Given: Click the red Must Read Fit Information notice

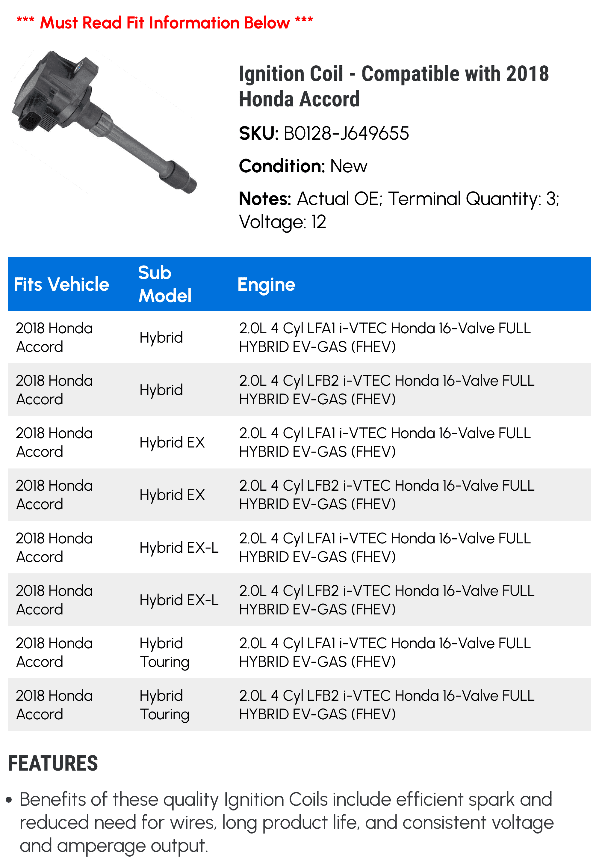Looking at the screenshot, I should pyautogui.click(x=164, y=22).
